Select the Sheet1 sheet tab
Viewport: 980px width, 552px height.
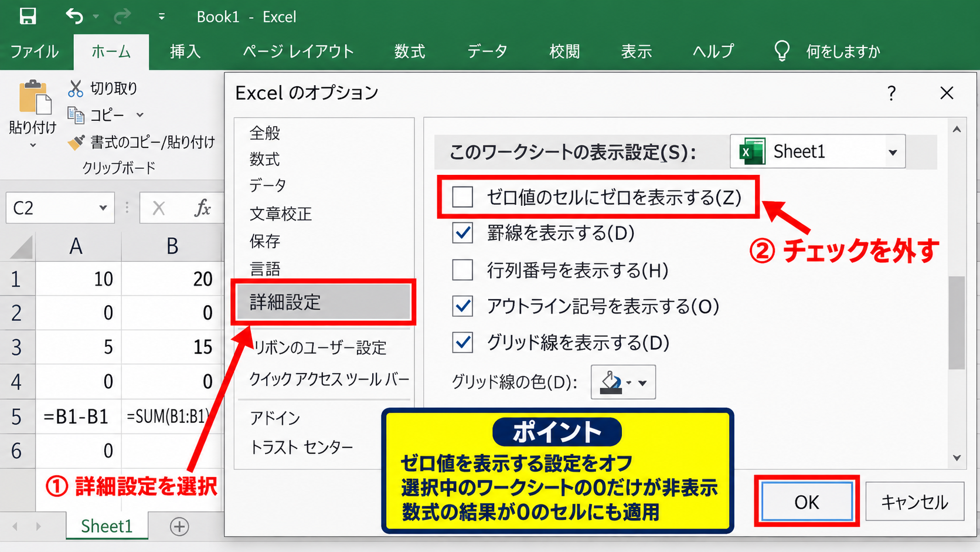pyautogui.click(x=107, y=526)
